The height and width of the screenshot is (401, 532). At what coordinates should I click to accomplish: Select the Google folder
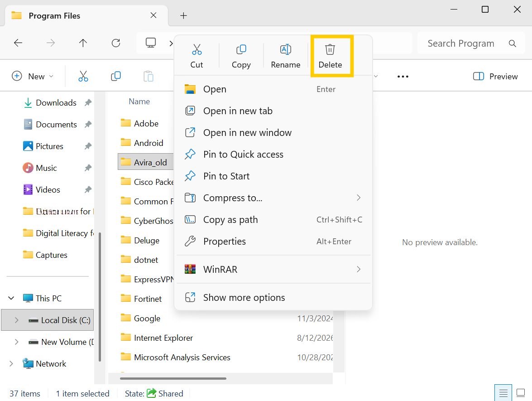tap(140, 319)
